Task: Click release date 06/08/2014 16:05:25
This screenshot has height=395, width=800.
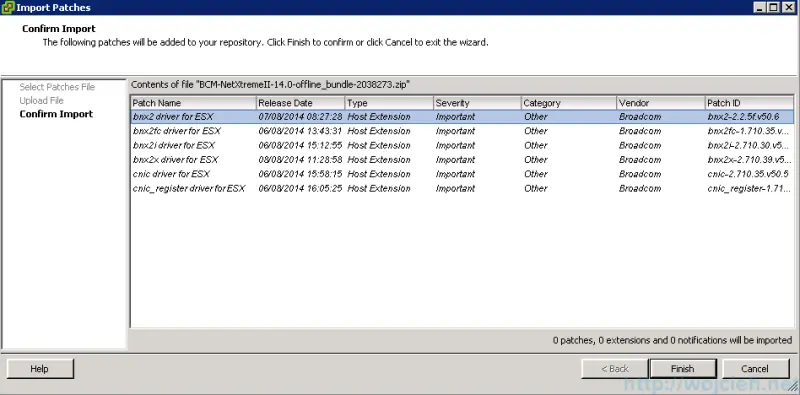Action: (x=300, y=188)
